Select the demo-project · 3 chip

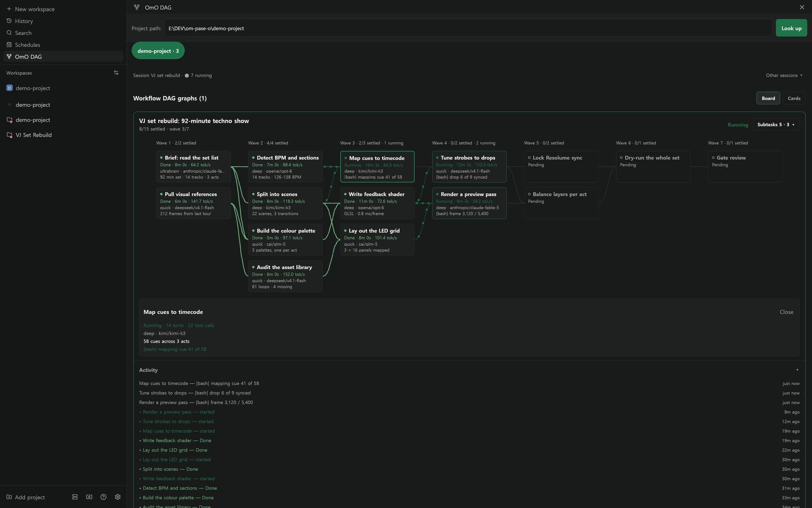tap(158, 51)
